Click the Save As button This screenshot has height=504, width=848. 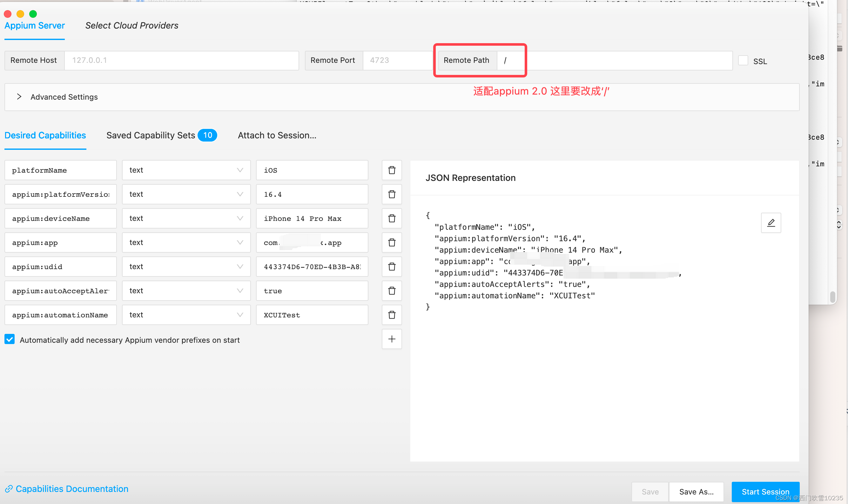click(696, 491)
